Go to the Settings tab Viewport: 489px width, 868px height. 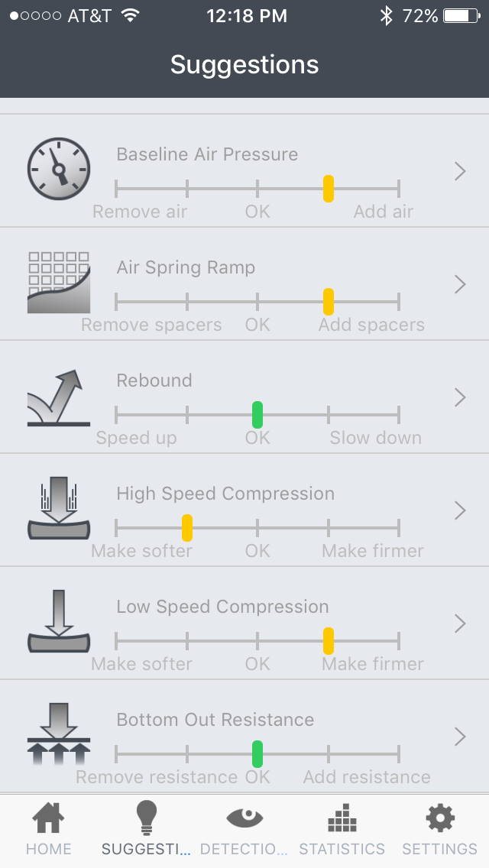[x=439, y=830]
